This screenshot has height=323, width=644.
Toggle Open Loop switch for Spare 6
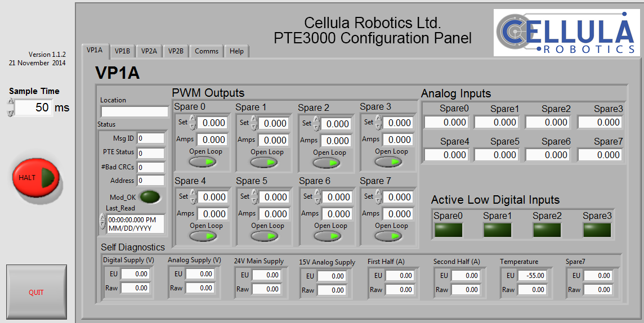pyautogui.click(x=327, y=236)
